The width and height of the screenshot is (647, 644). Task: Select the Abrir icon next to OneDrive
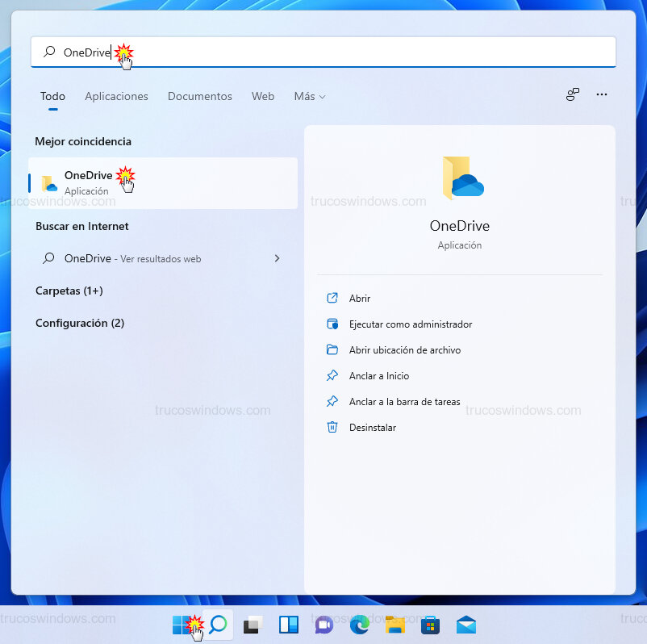click(332, 298)
